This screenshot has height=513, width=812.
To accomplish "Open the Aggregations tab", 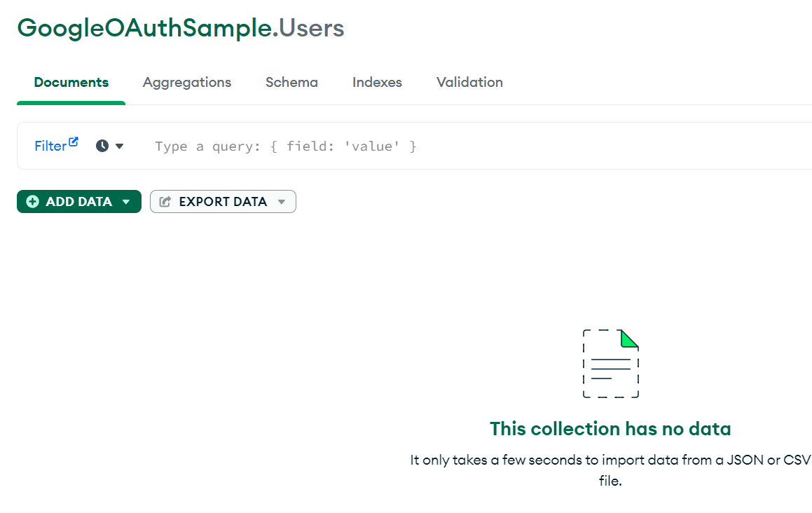I will (x=187, y=83).
